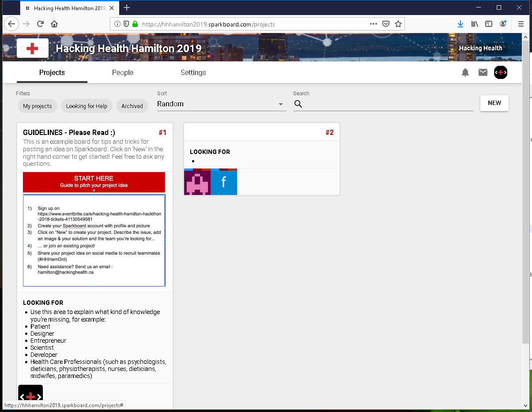Click the Save to Pocket icon
This screenshot has height=412, width=532.
(386, 24)
